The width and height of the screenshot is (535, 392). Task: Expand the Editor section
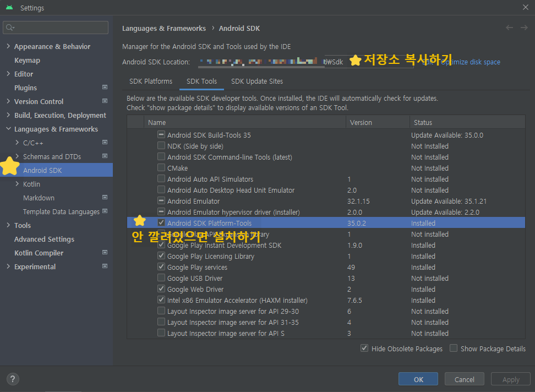8,73
